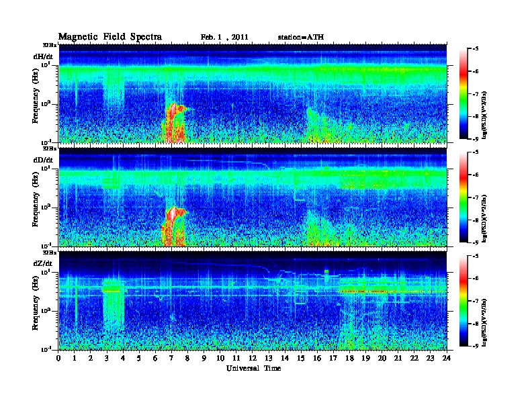Click the "Universal Time" axis title
Image resolution: width=532 pixels, height=411 pixels.
(x=253, y=368)
